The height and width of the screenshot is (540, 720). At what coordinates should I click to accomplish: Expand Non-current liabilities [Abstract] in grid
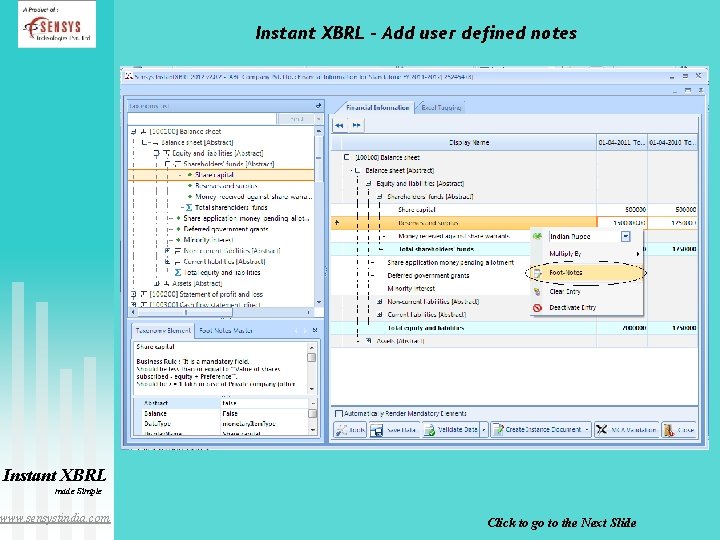pos(380,302)
